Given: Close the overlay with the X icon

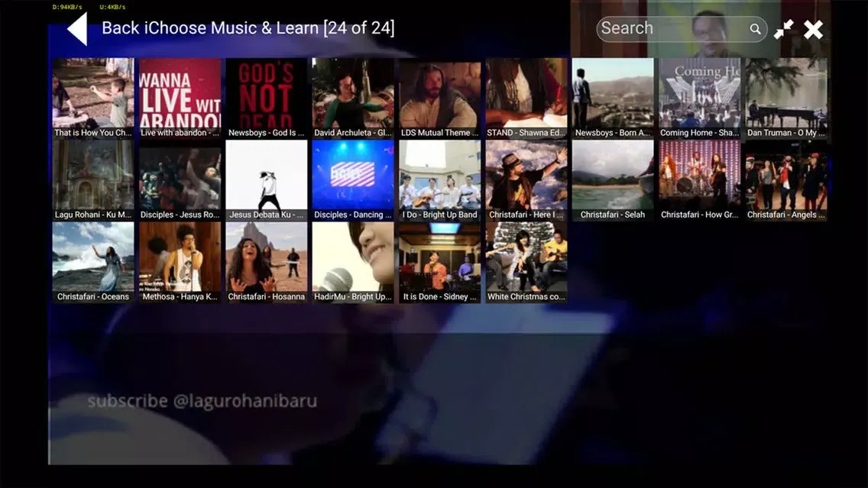Looking at the screenshot, I should pos(813,29).
